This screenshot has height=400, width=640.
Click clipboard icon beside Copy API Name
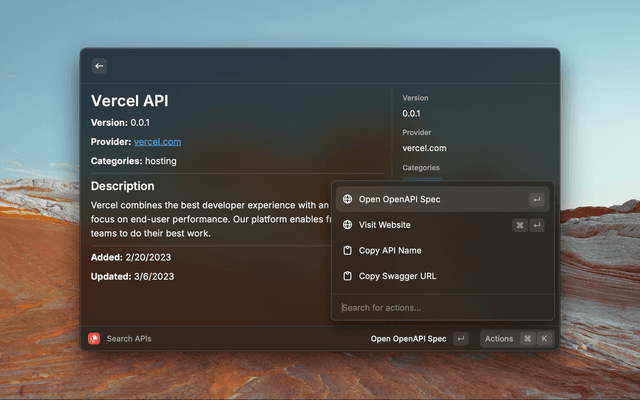(x=347, y=251)
